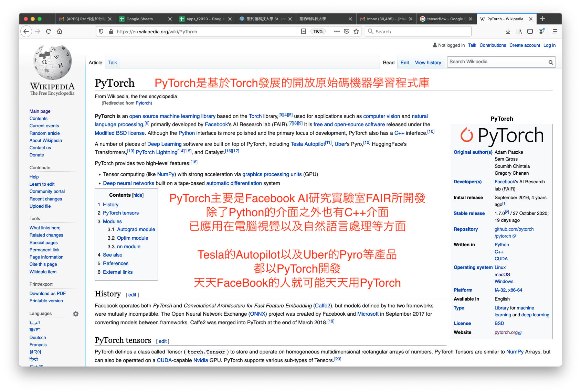Edit the PyTorch tensors section
This screenshot has height=392, width=581.
[162, 341]
